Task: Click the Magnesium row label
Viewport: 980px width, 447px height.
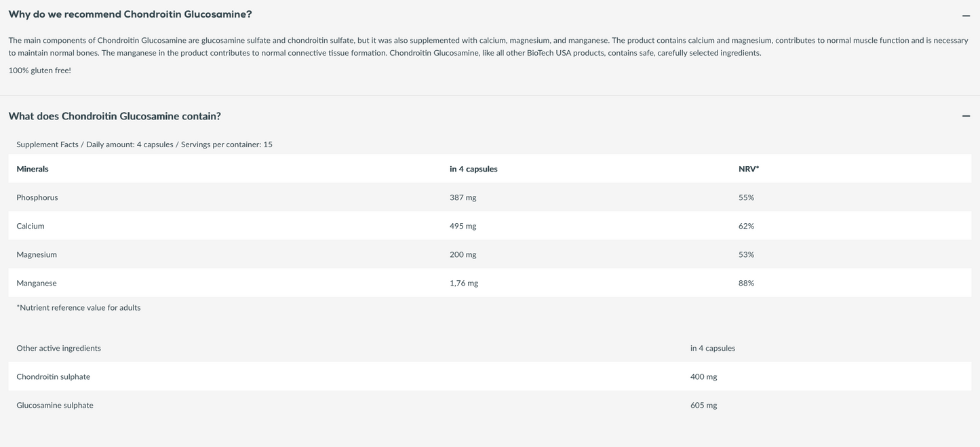Action: pyautogui.click(x=37, y=254)
